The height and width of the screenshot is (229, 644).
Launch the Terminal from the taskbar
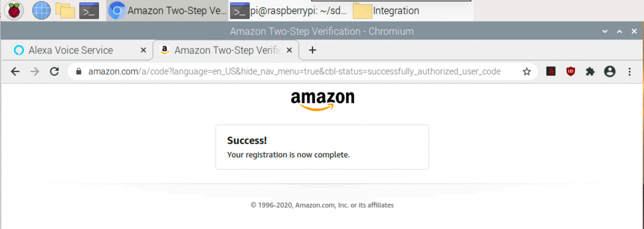point(89,10)
